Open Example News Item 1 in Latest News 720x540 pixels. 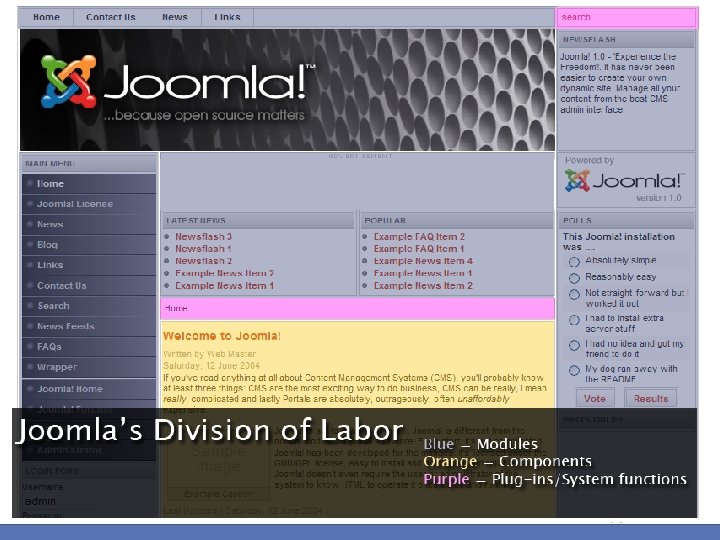point(225,286)
